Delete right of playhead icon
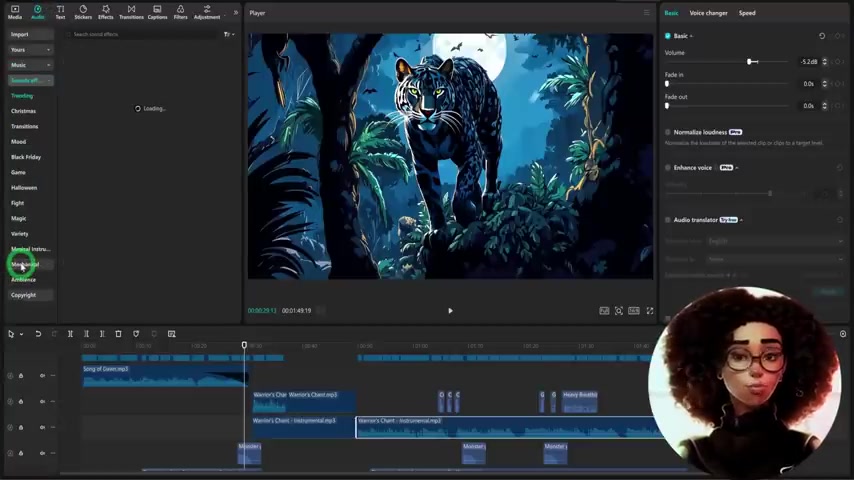 pos(102,334)
